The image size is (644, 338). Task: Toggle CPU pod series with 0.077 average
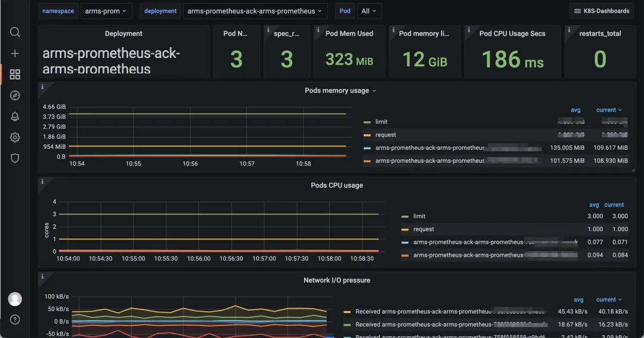coord(495,242)
